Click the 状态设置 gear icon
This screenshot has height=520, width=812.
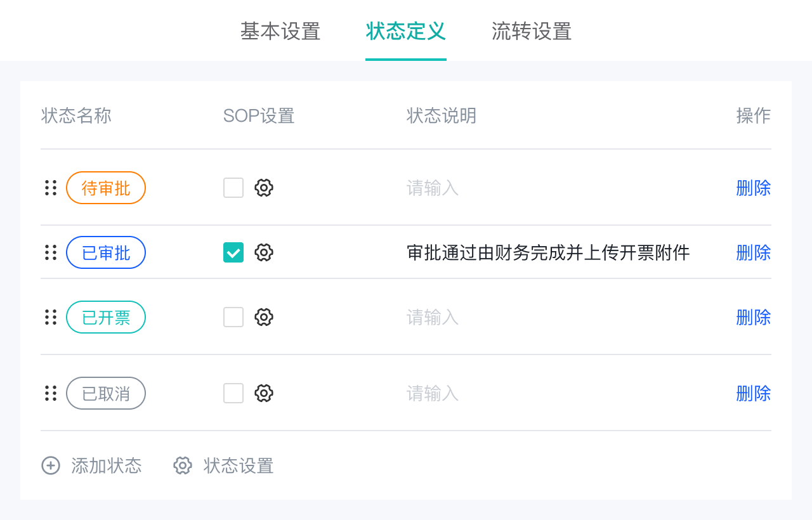[183, 465]
